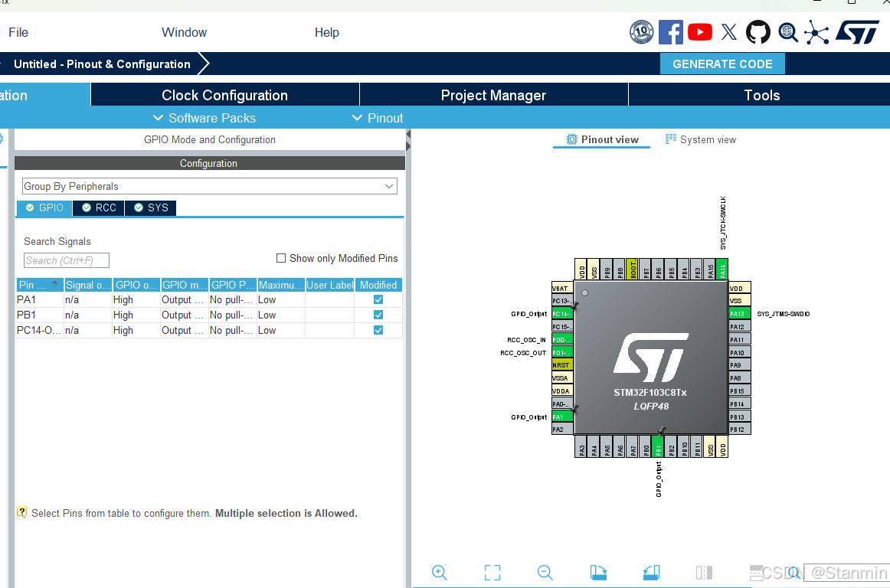Click the green PA13 pin on chip
The height and width of the screenshot is (588, 890).
740,313
